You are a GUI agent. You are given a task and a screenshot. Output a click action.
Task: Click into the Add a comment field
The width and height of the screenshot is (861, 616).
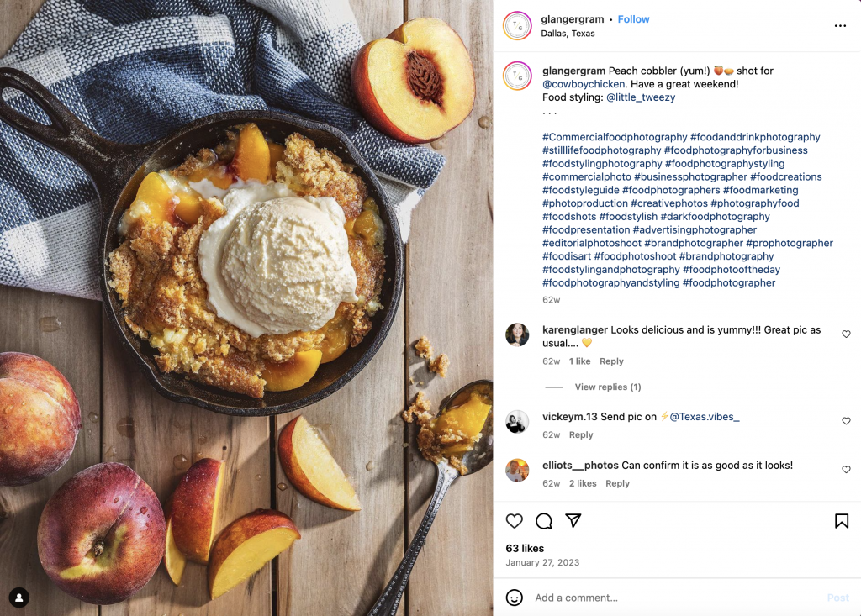[x=677, y=598]
